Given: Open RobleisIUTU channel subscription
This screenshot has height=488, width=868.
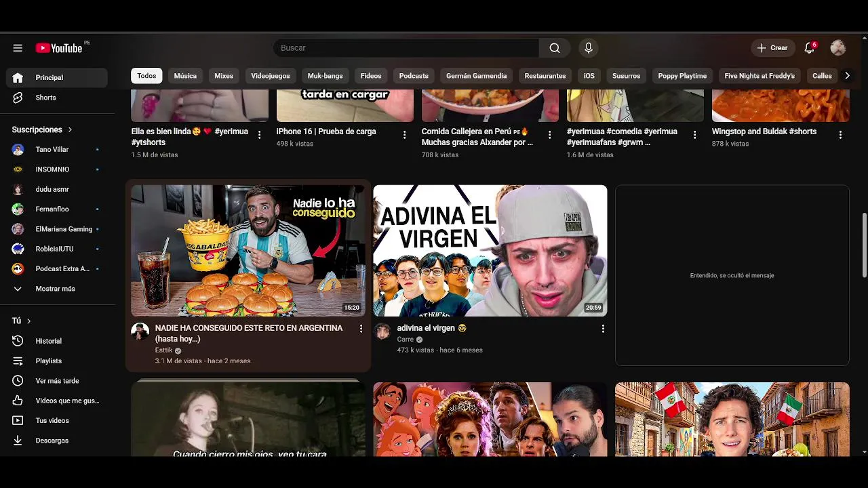Looking at the screenshot, I should (57, 249).
